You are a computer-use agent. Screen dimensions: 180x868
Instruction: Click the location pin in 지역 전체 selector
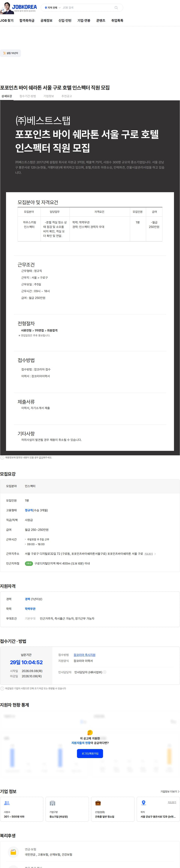point(46,8)
